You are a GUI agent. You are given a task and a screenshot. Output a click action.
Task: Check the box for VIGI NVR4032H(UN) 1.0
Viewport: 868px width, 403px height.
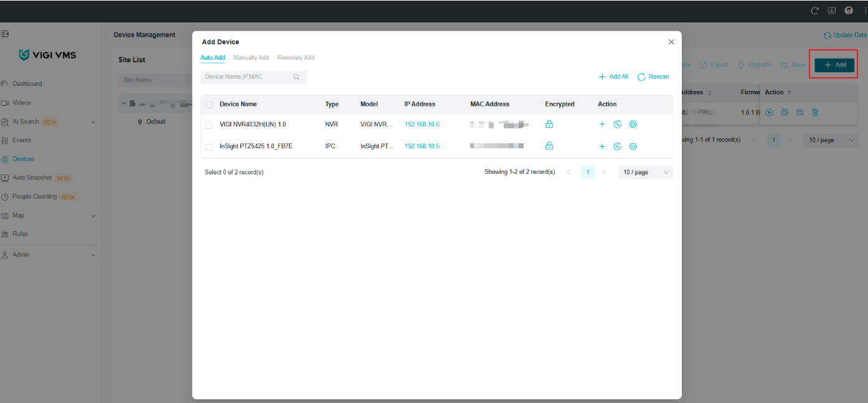click(x=209, y=125)
